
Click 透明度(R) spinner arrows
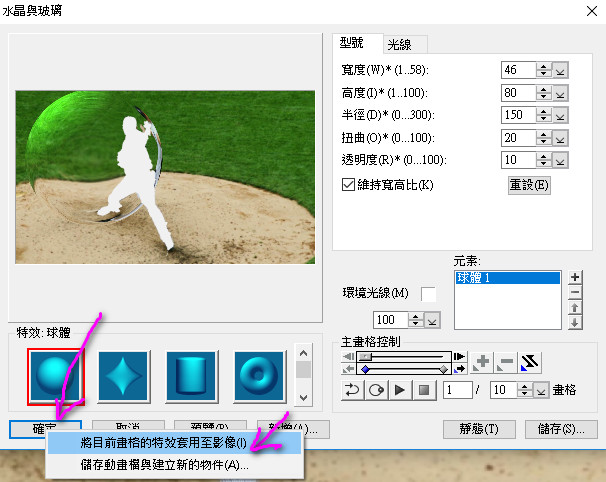(x=544, y=160)
